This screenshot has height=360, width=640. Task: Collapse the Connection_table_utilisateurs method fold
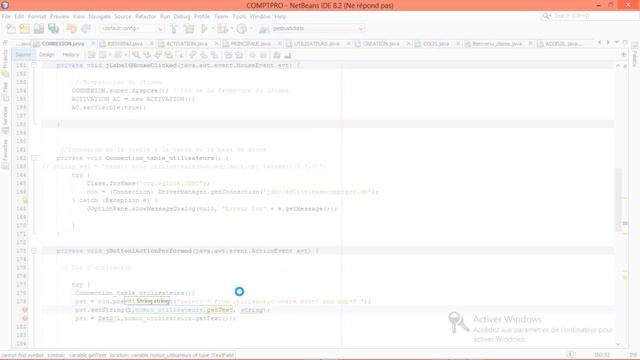point(34,158)
